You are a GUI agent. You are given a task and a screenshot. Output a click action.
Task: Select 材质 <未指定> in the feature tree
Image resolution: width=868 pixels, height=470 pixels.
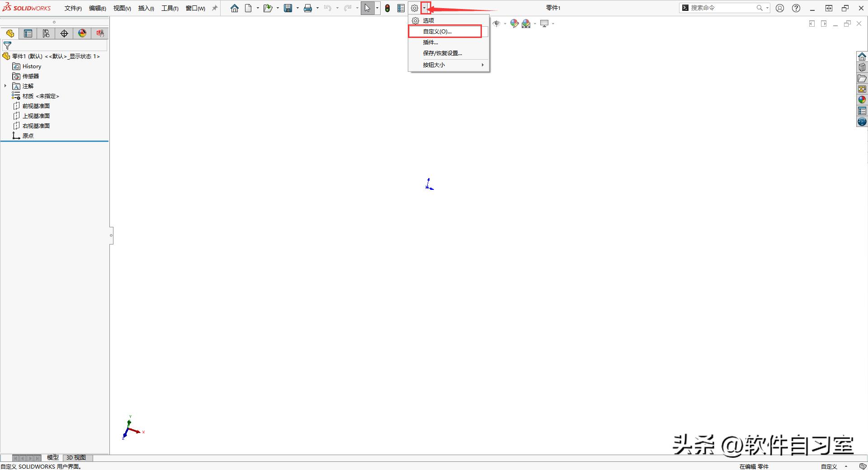(x=40, y=96)
